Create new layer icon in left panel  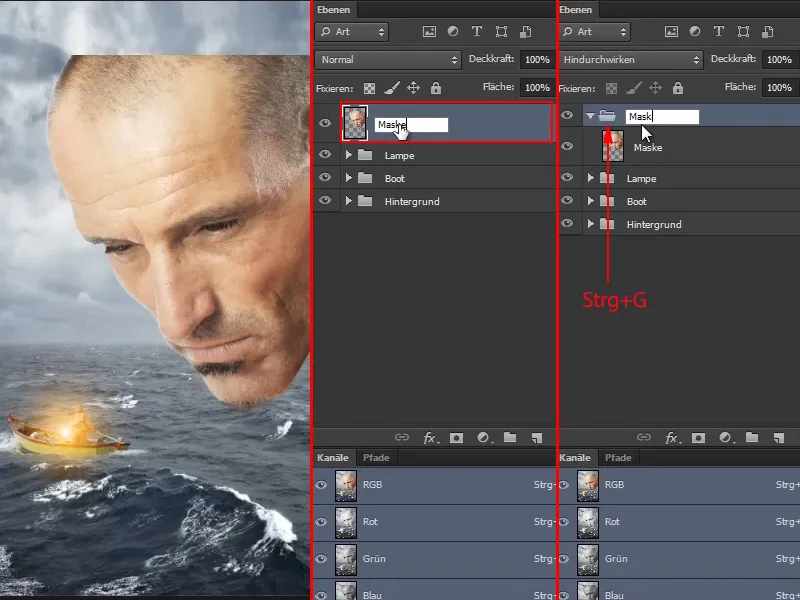(x=537, y=438)
